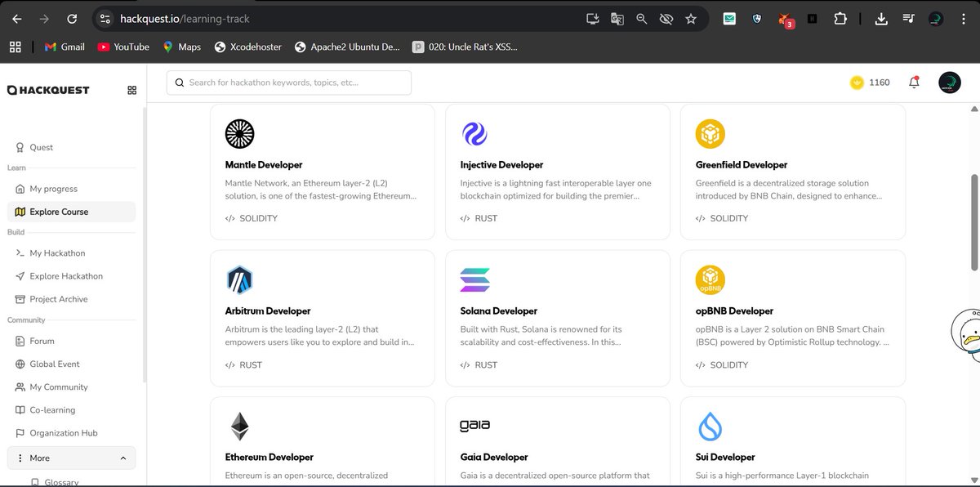This screenshot has height=487, width=980.
Task: Open the Forum link
Action: tap(42, 341)
